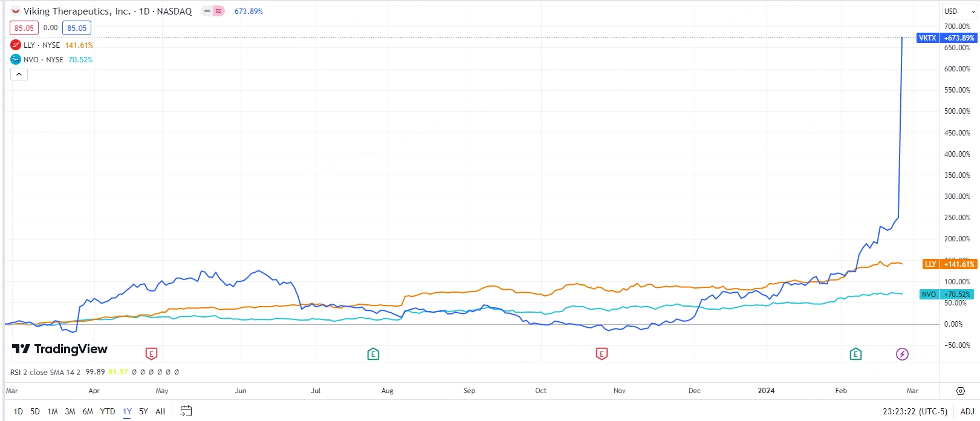Click the red sell price 85.05 box
The width and height of the screenshot is (980, 421).
click(24, 28)
